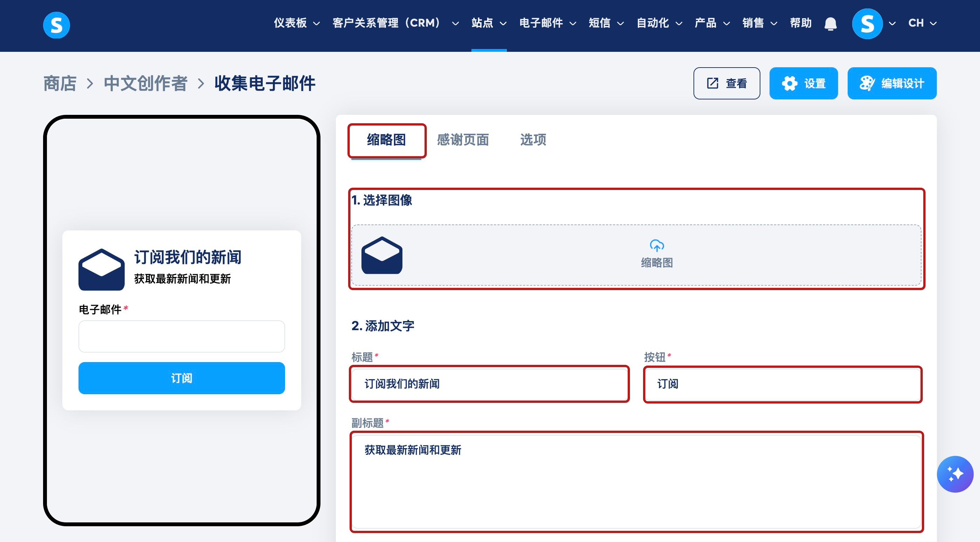Open the CH language dropdown

tap(922, 23)
